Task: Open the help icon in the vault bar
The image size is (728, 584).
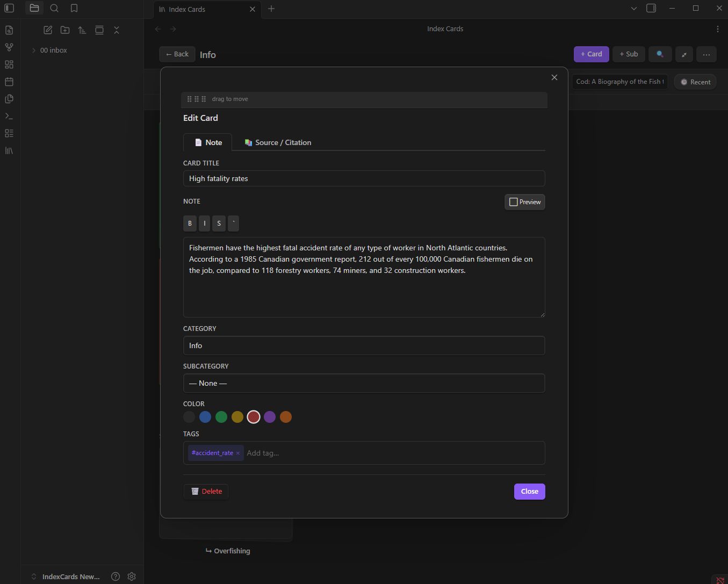Action: pyautogui.click(x=116, y=576)
